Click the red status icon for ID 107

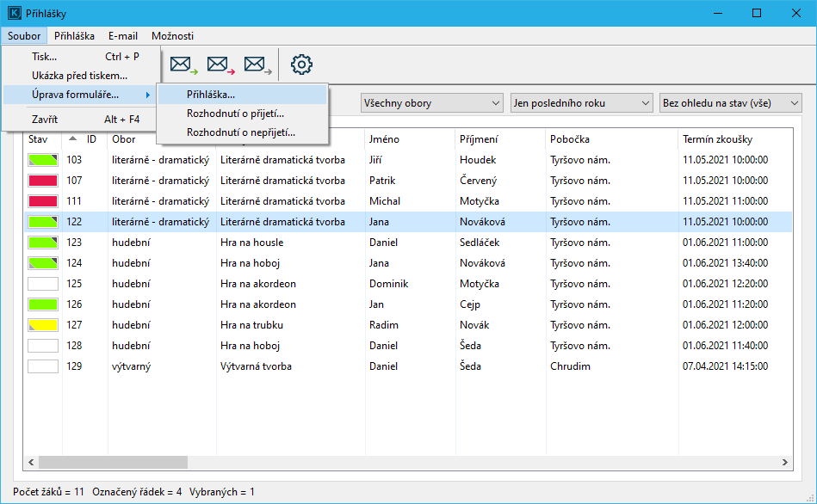[42, 181]
